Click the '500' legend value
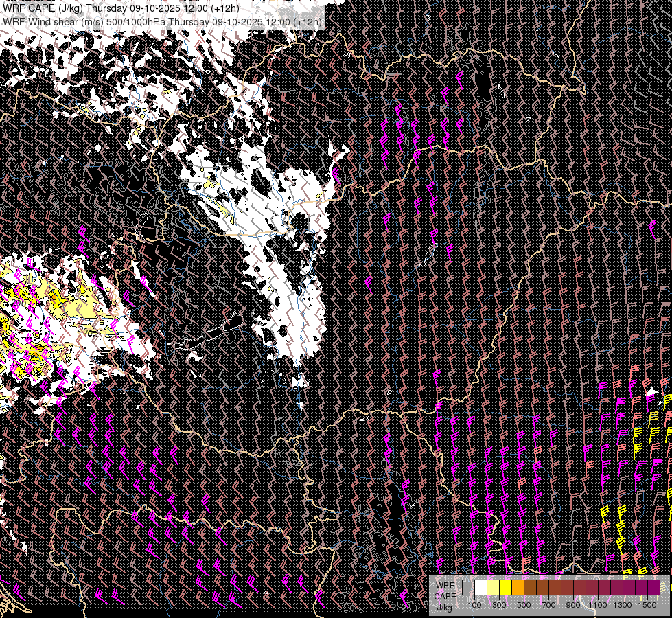The height and width of the screenshot is (618, 672). 524,605
